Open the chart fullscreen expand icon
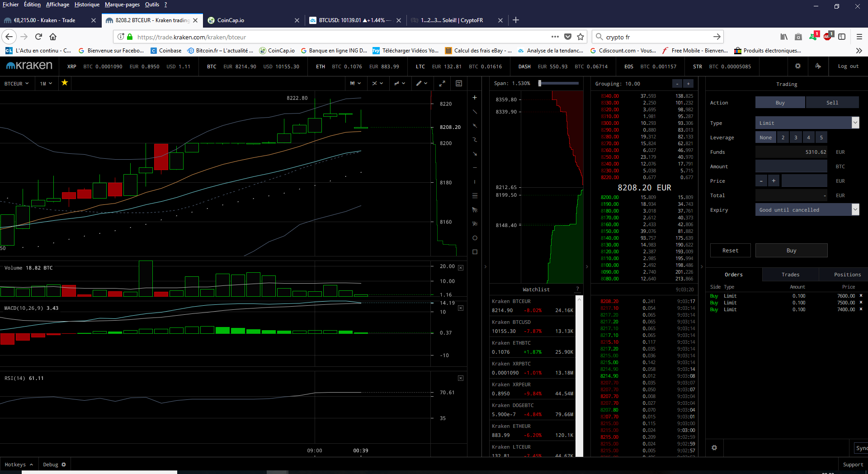 442,83
